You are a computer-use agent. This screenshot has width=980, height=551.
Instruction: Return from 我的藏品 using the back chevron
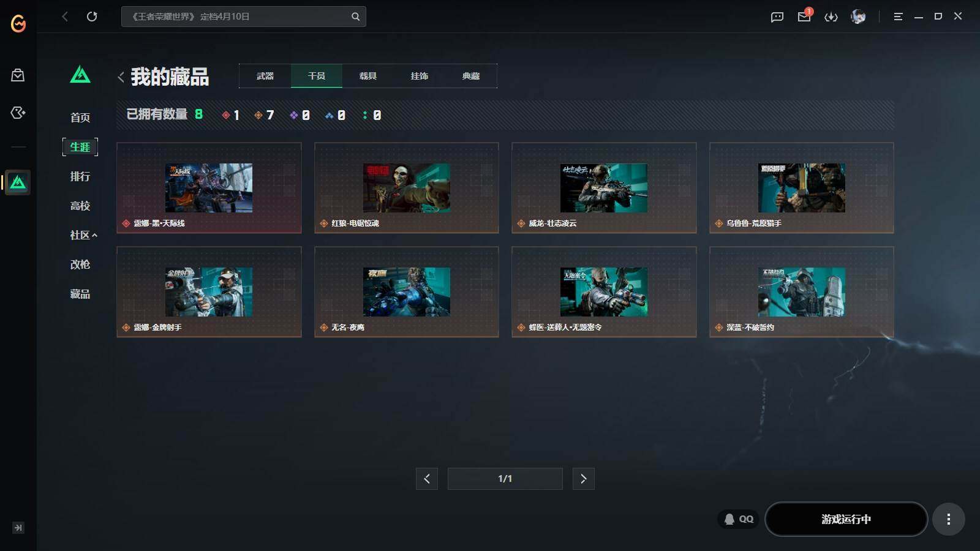[121, 77]
